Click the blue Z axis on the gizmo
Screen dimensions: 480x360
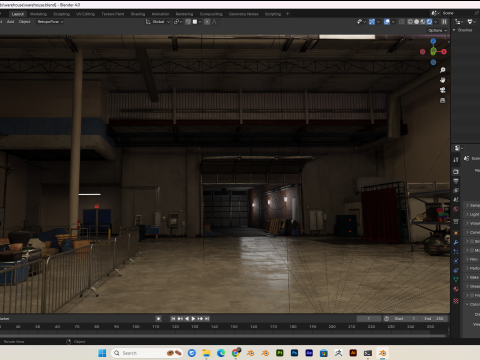click(433, 41)
